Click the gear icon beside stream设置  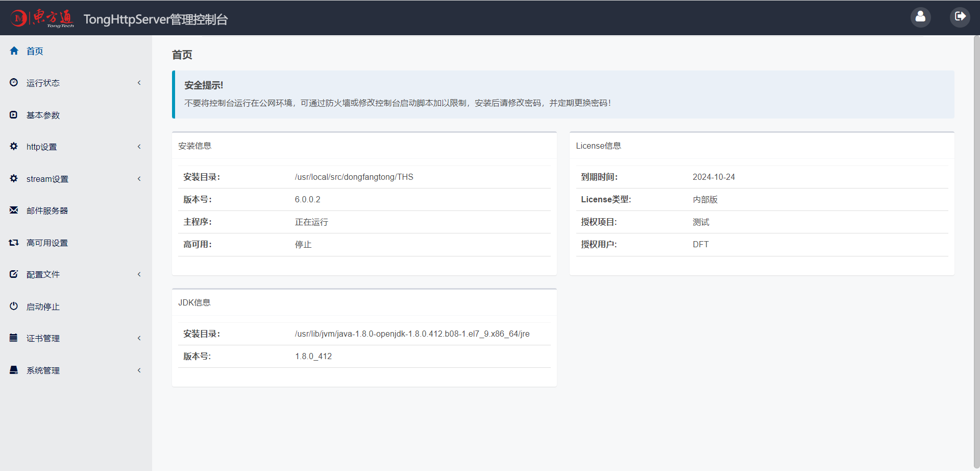[14, 178]
